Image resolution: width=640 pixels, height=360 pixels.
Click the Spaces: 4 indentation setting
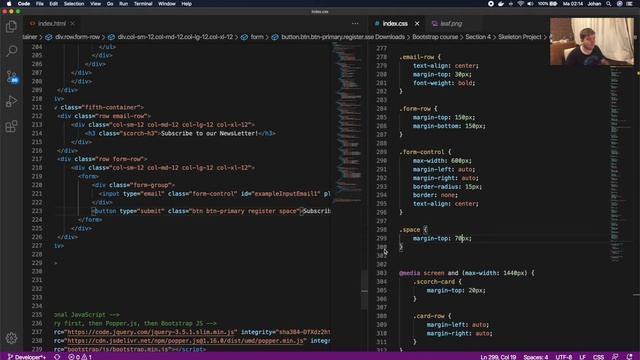pos(536,357)
